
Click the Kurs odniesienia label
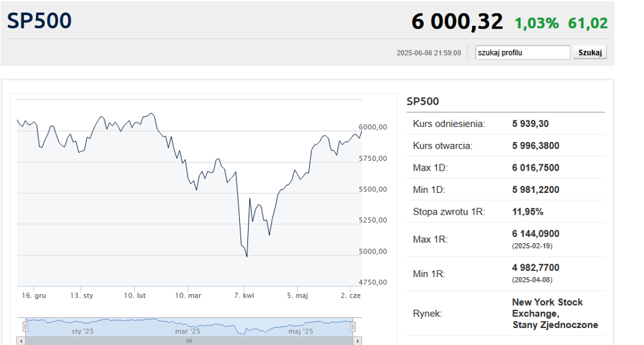tap(449, 124)
